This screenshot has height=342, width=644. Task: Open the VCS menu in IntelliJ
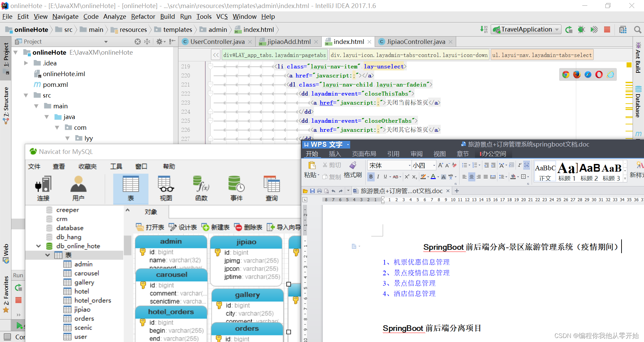coord(222,16)
